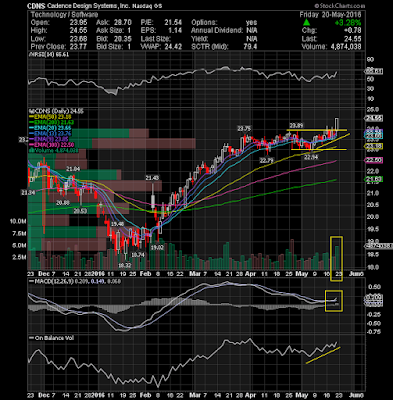Click the CDNS (Daily) price legend
Image resolution: width=393 pixels, height=400 pixels.
(x=57, y=111)
